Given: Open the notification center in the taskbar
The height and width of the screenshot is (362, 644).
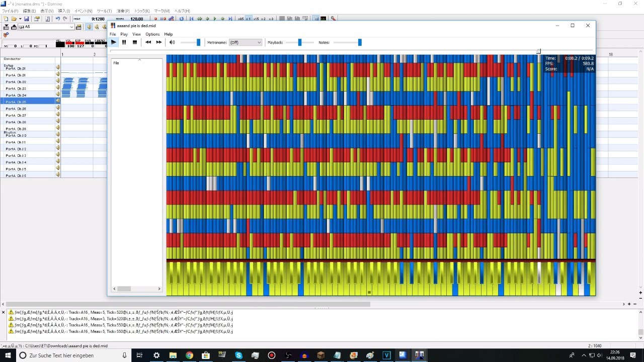Looking at the screenshot, I should coord(633,355).
